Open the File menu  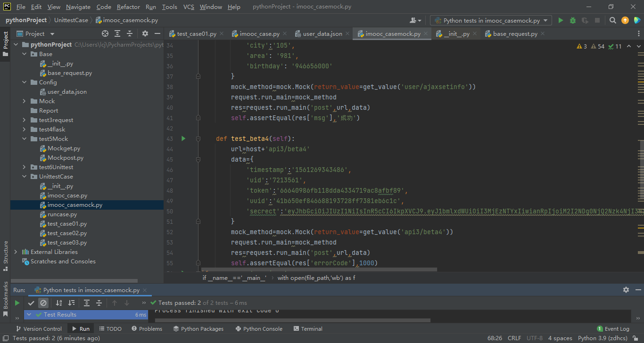(x=21, y=7)
